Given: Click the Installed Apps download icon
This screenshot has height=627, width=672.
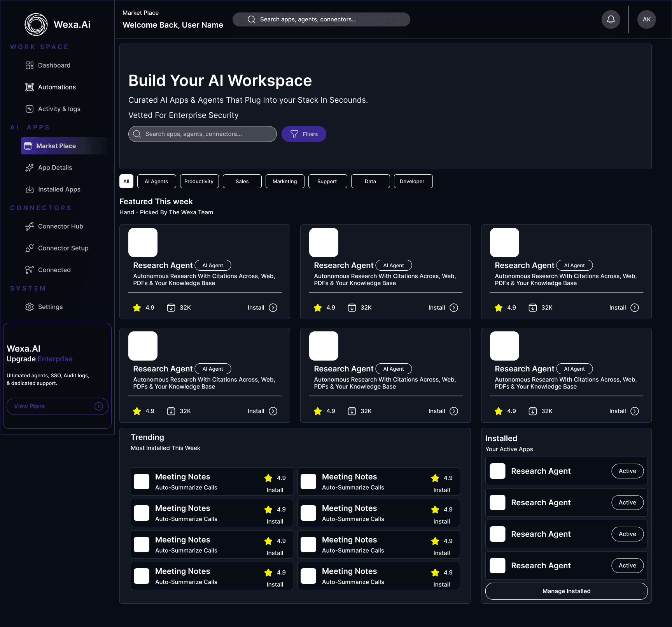Looking at the screenshot, I should click(x=30, y=189).
